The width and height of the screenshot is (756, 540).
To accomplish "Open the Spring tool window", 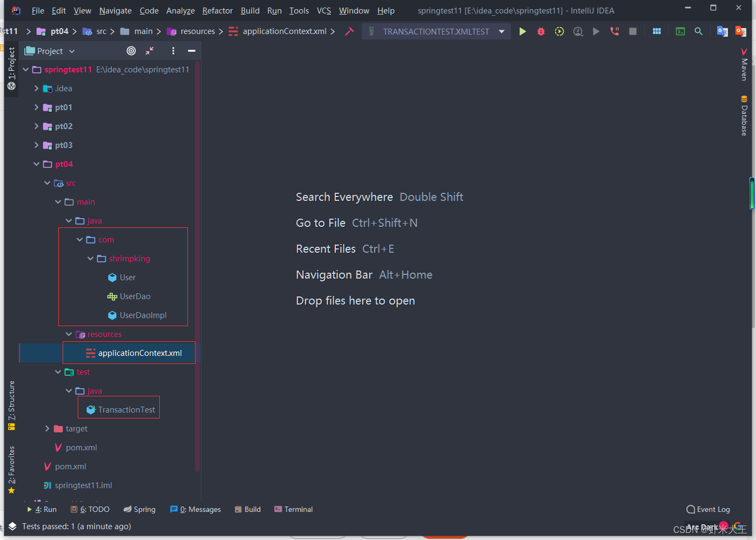I will (139, 509).
